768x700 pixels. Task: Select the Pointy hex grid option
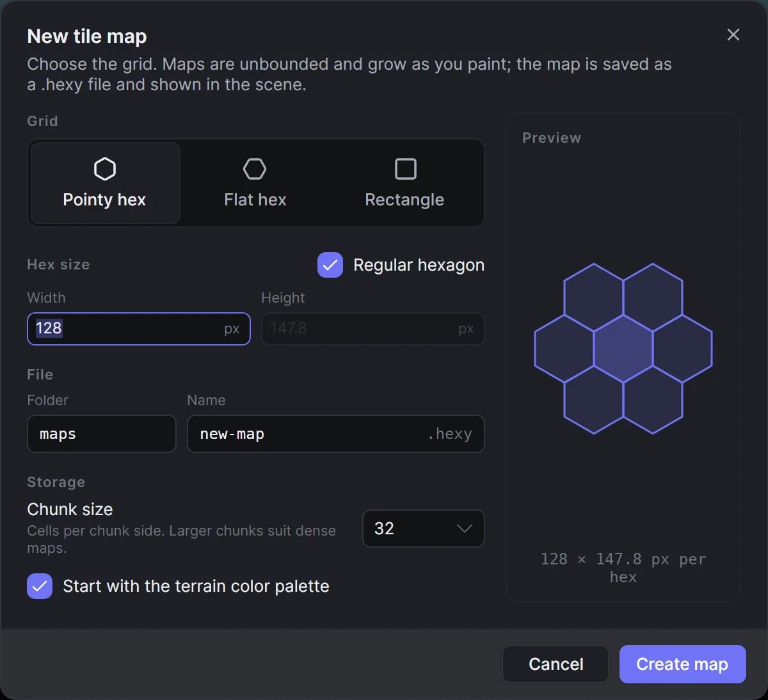[105, 183]
